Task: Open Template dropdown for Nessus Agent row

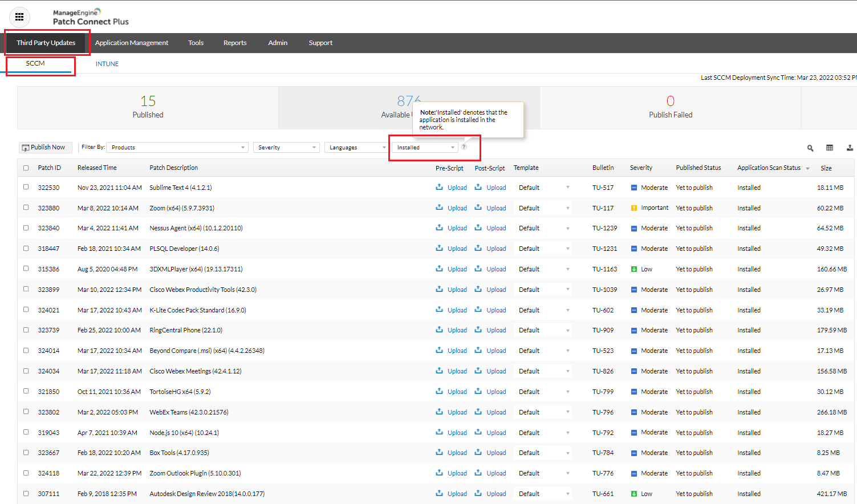Action: pos(543,228)
